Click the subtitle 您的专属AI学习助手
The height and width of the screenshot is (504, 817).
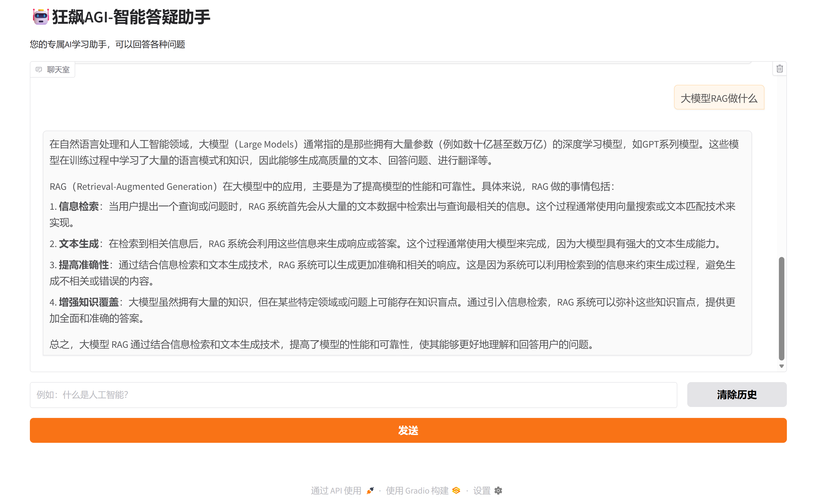coord(107,44)
